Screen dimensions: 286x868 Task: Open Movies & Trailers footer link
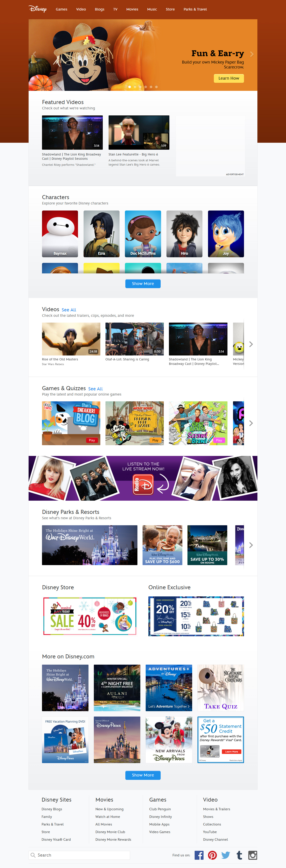(217, 809)
